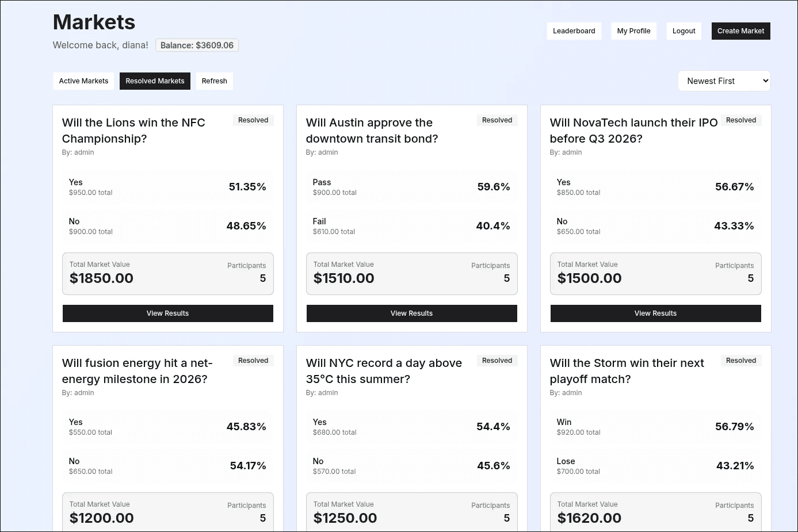Click the Resolved badge on NovaTech card
Image resolution: width=798 pixels, height=532 pixels.
[x=741, y=120]
